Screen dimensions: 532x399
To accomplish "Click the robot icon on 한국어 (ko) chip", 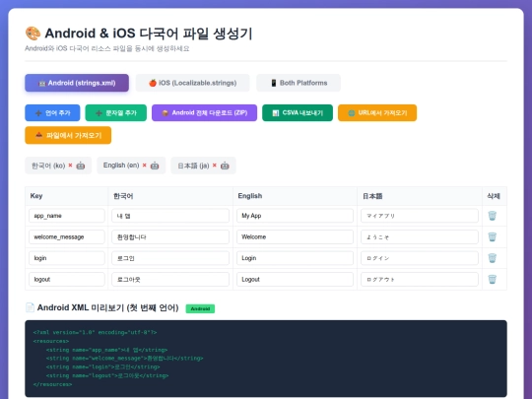I will point(81,166).
